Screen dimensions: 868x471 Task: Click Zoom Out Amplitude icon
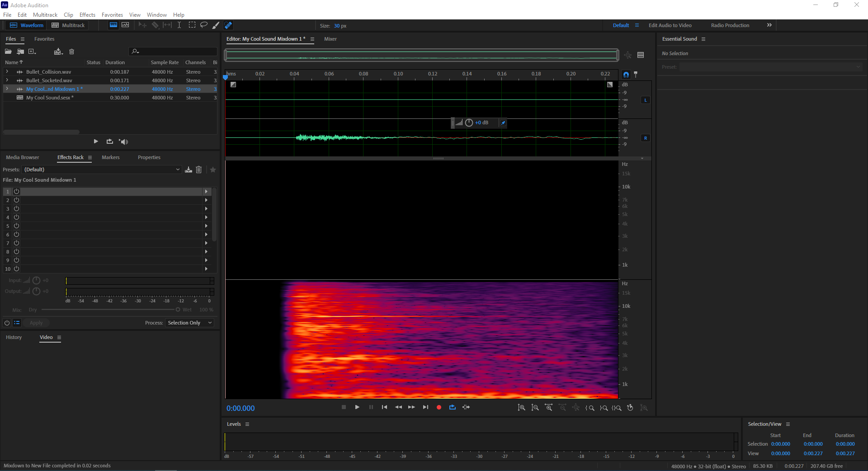[x=535, y=408]
